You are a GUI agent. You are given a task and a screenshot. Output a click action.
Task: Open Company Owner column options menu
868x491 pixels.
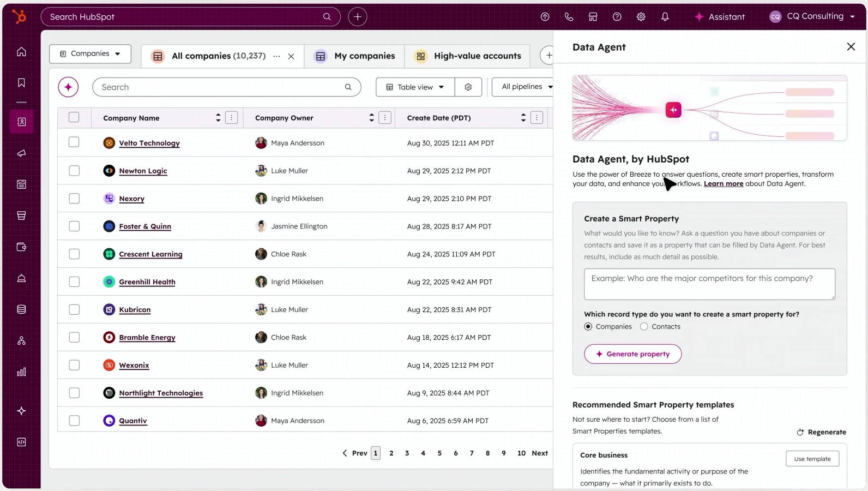pos(385,118)
